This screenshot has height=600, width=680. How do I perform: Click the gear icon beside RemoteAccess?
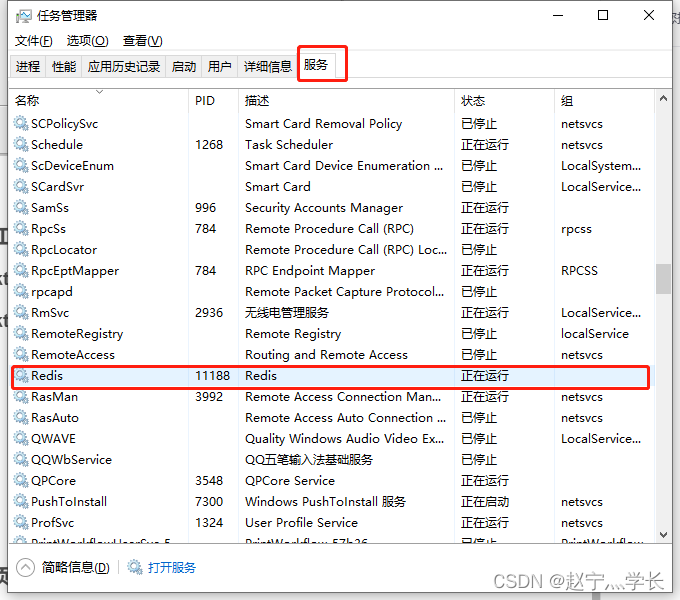[x=21, y=355]
